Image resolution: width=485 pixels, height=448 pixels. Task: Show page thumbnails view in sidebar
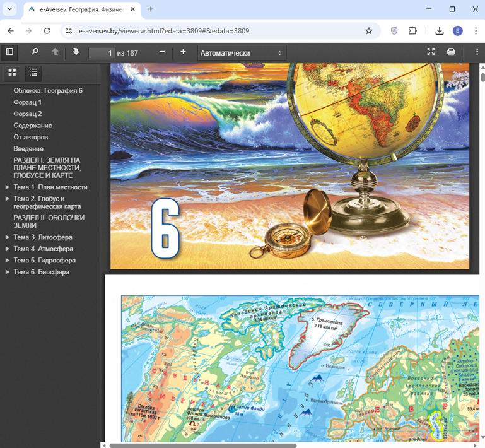point(12,73)
